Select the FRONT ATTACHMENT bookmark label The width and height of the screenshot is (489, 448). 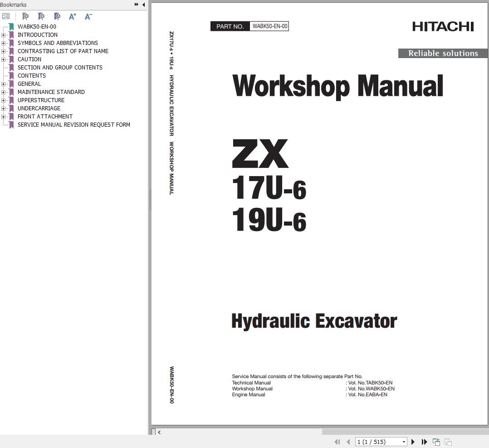[x=45, y=117]
